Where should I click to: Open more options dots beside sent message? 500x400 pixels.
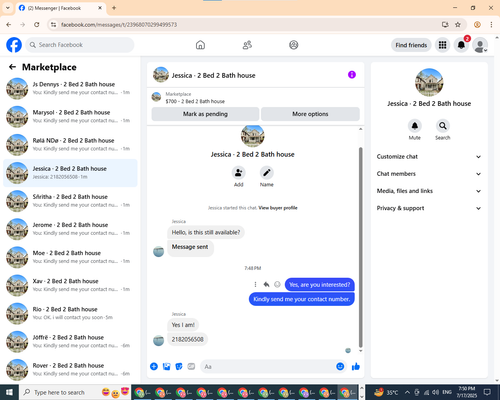point(255,284)
